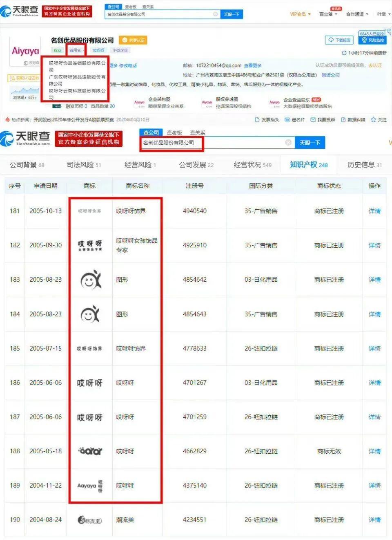Open 详情 for trademark row 190
Viewport: 392px width, 540px height.
pos(374,520)
